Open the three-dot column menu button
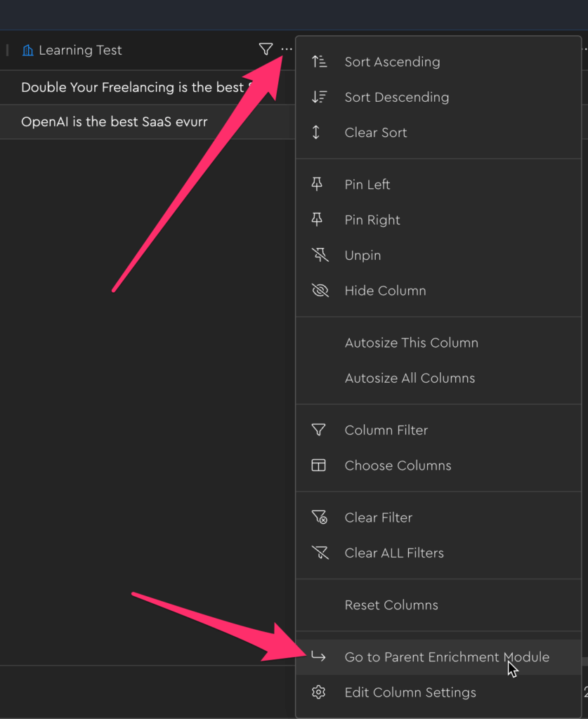This screenshot has width=588, height=719. tap(287, 50)
